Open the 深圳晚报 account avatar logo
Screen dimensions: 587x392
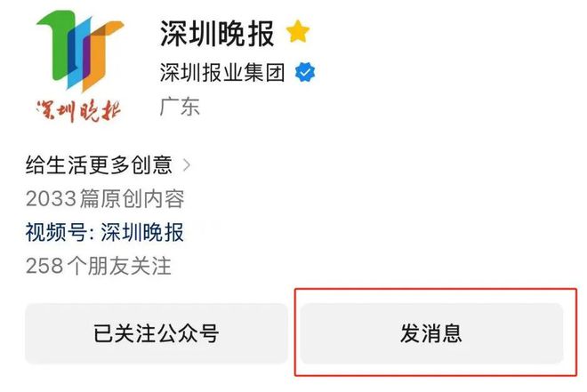point(79,66)
